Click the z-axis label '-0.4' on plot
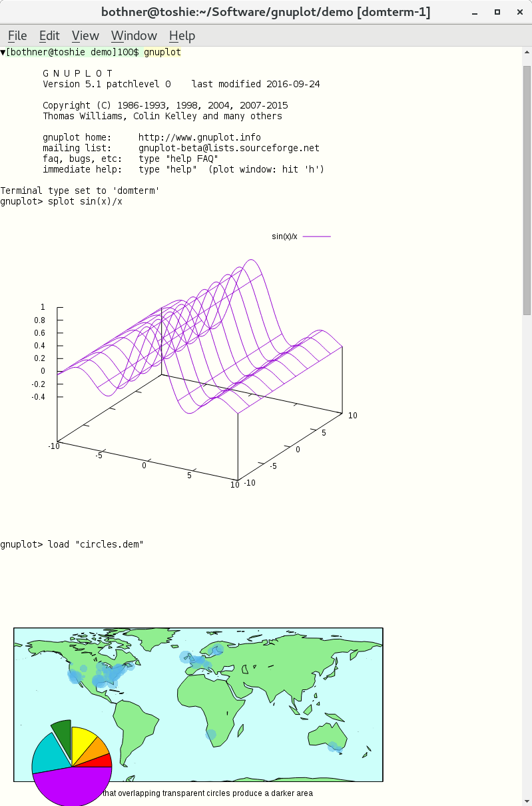 38,396
